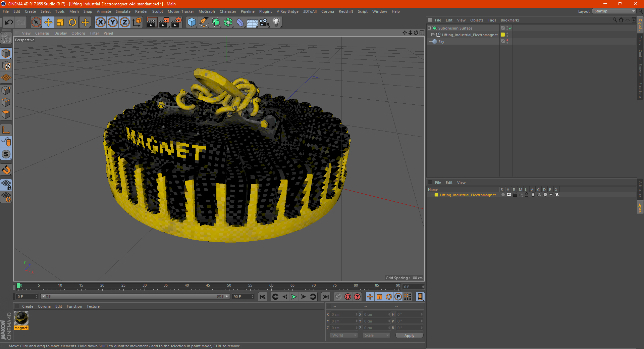Viewport: 644px width, 349px height.
Task: Click the Deformer bend icon
Action: pos(240,22)
